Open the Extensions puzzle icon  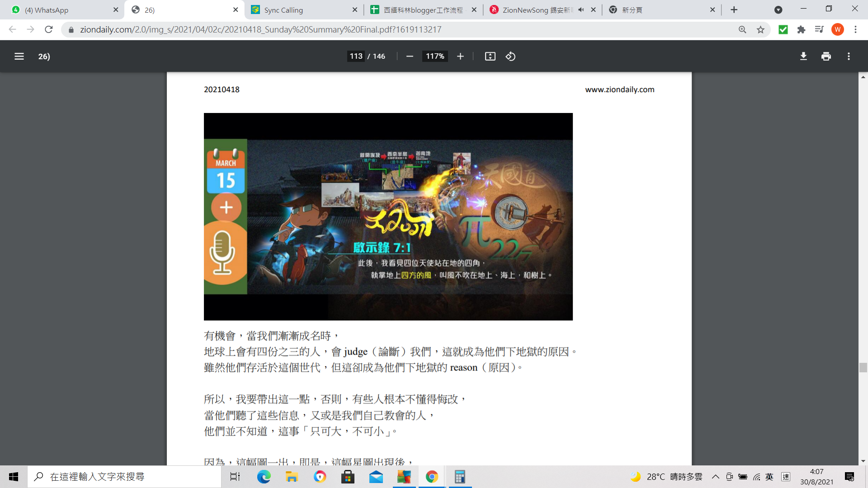(801, 29)
